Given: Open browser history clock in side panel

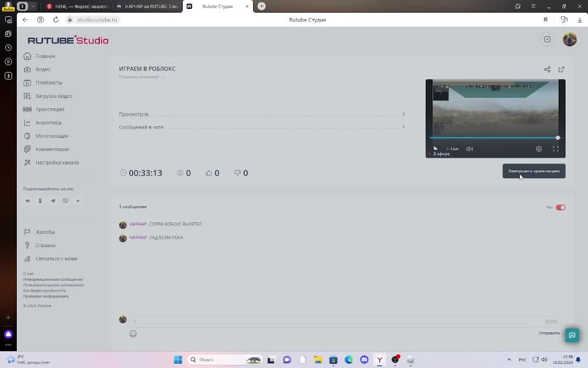Looking at the screenshot, I should click(x=8, y=48).
